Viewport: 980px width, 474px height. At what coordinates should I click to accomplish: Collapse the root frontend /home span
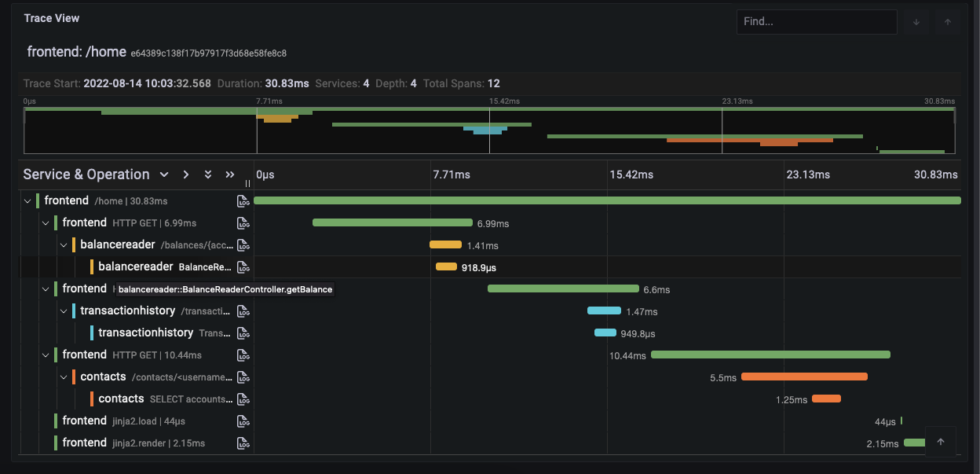click(x=27, y=200)
